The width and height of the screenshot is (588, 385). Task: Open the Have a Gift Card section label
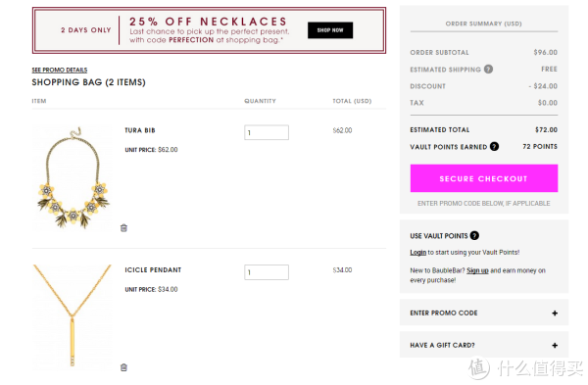click(x=442, y=345)
